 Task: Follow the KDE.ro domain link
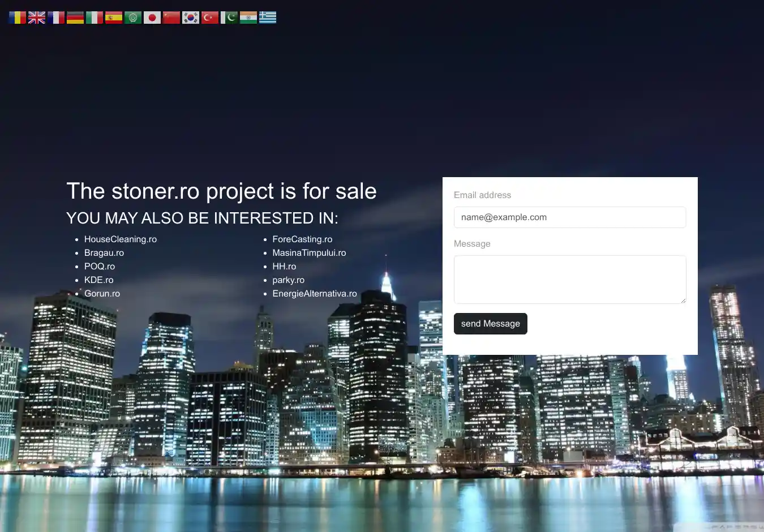tap(99, 280)
